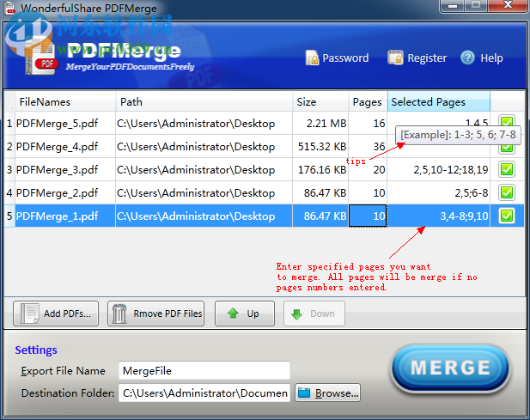Screen dimensions: 530x420
Task: Sort by the FileNames column header
Action: (65, 101)
